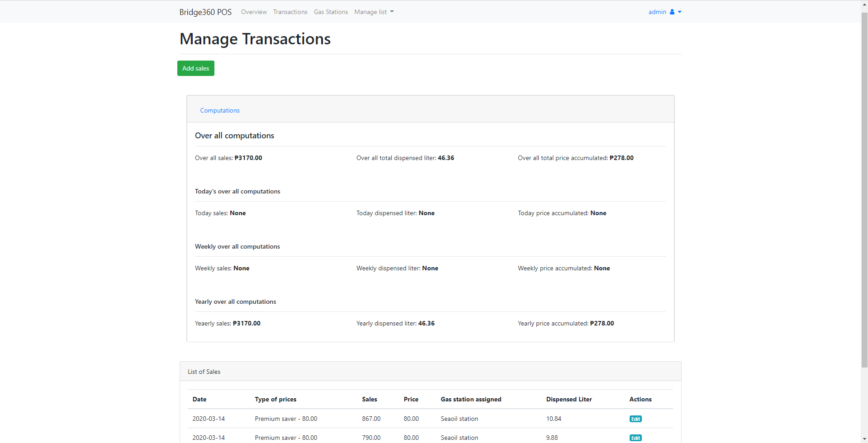Click the List of Sales heading
This screenshot has width=868, height=443.
click(x=204, y=372)
